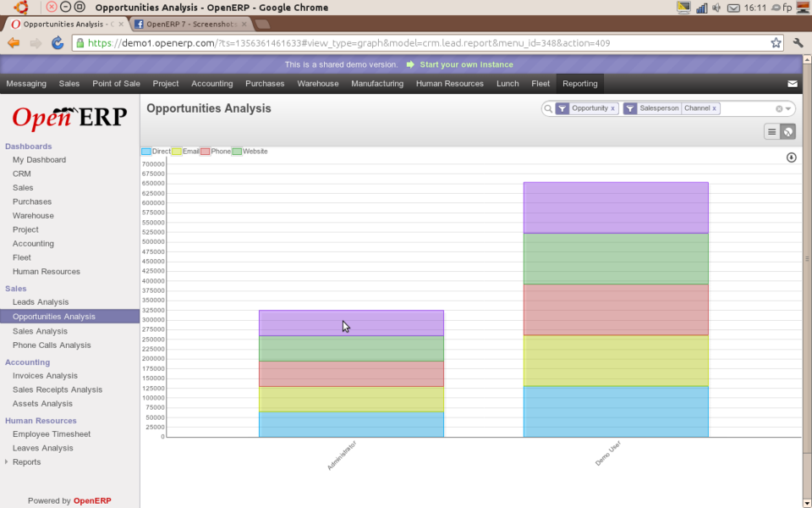The height and width of the screenshot is (508, 812).
Task: Click the browser back arrow
Action: tap(14, 43)
